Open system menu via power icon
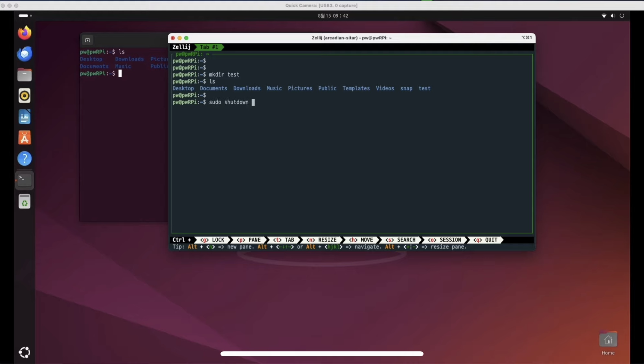This screenshot has width=644, height=364. 622,16
